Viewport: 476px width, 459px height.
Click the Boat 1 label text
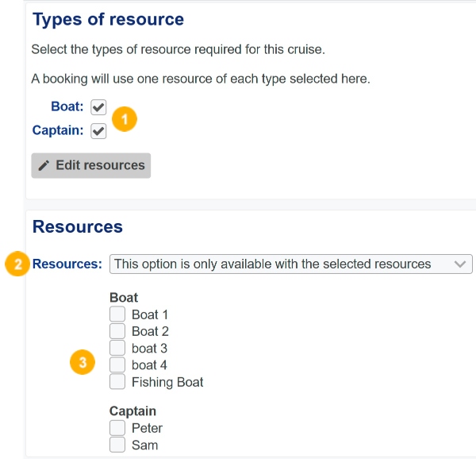pos(150,314)
